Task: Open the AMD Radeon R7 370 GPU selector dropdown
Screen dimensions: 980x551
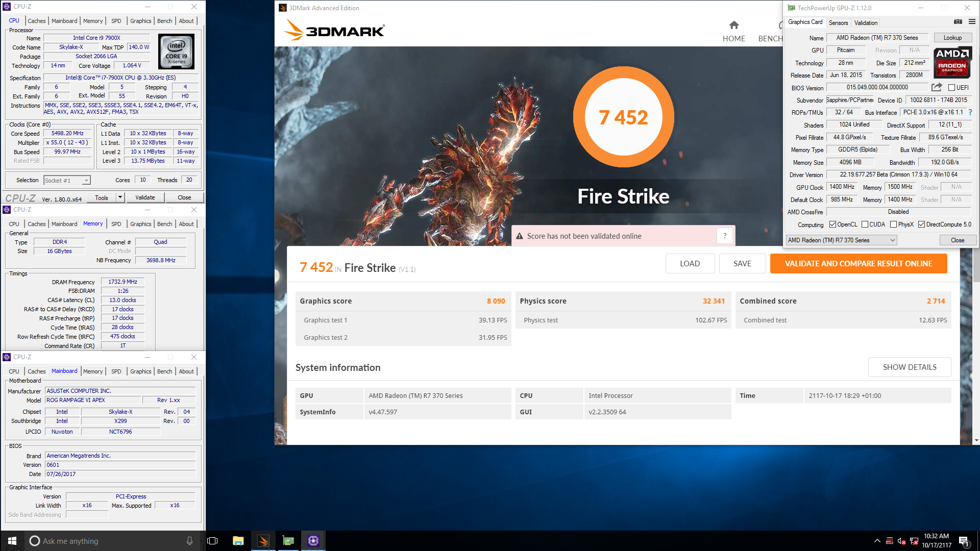Action: [841, 240]
